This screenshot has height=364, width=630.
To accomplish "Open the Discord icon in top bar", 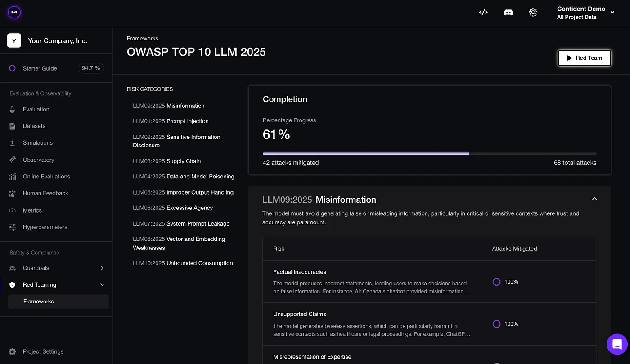I will click(x=508, y=12).
